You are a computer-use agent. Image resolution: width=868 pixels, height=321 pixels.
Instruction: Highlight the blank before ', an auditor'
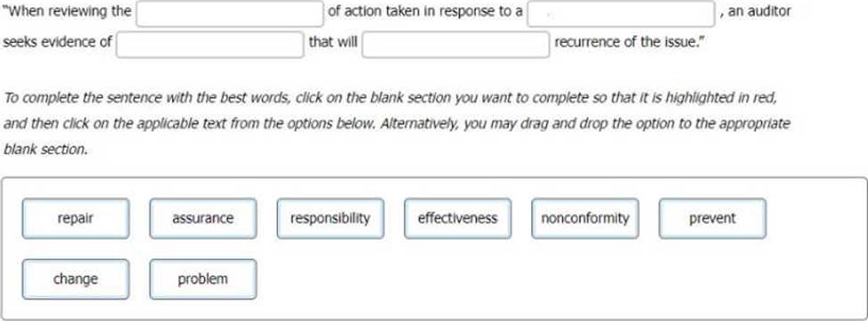click(620, 14)
